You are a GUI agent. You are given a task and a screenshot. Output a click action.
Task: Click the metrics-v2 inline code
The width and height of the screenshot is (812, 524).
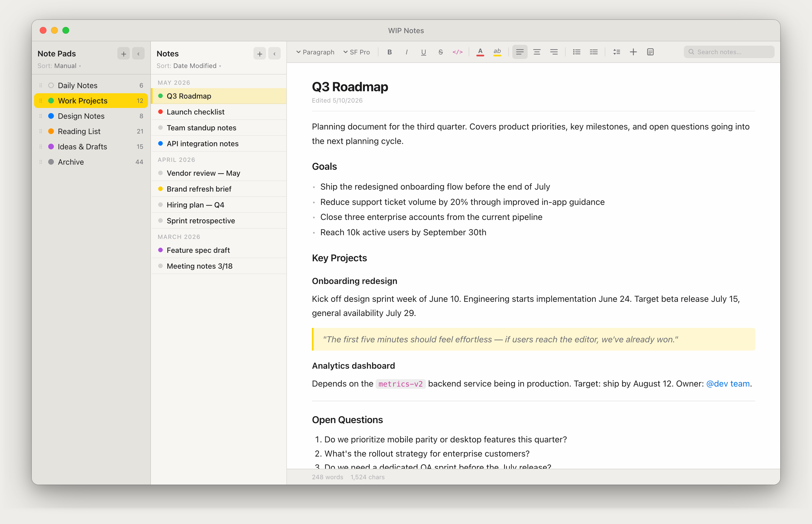[x=401, y=384]
